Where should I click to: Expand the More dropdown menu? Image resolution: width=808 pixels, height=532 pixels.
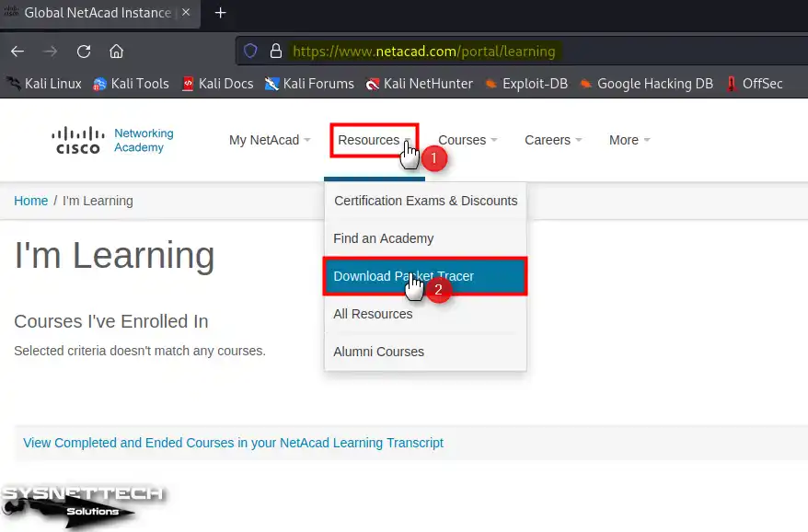coord(629,140)
